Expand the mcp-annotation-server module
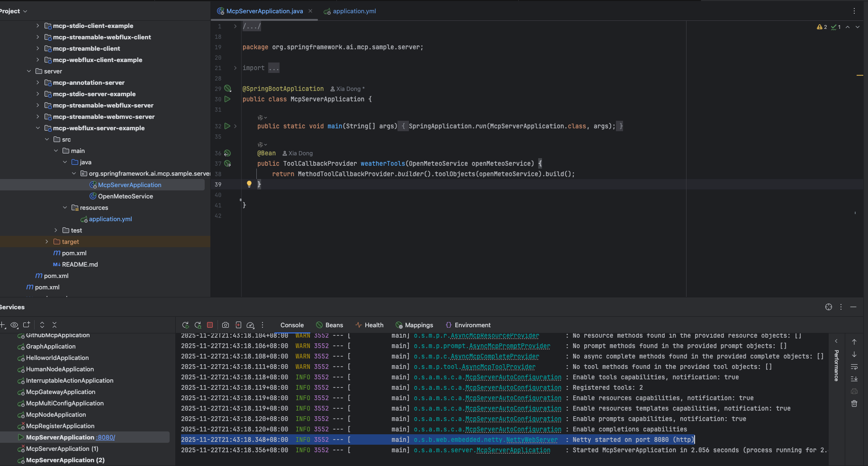The image size is (868, 466). [x=38, y=82]
